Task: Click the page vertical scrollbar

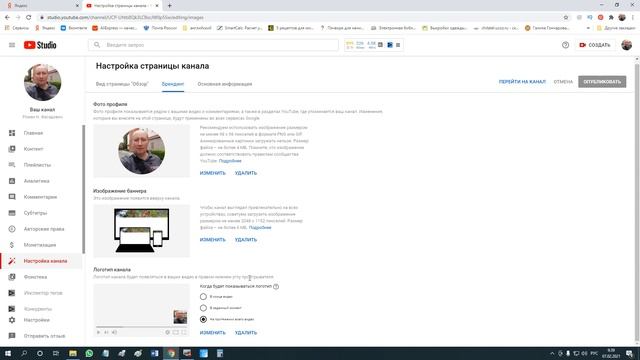Action: click(637, 202)
